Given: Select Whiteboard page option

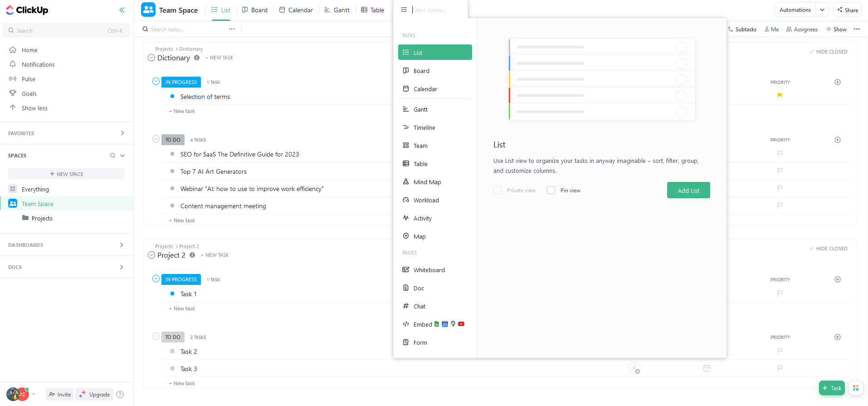Looking at the screenshot, I should click(435, 270).
